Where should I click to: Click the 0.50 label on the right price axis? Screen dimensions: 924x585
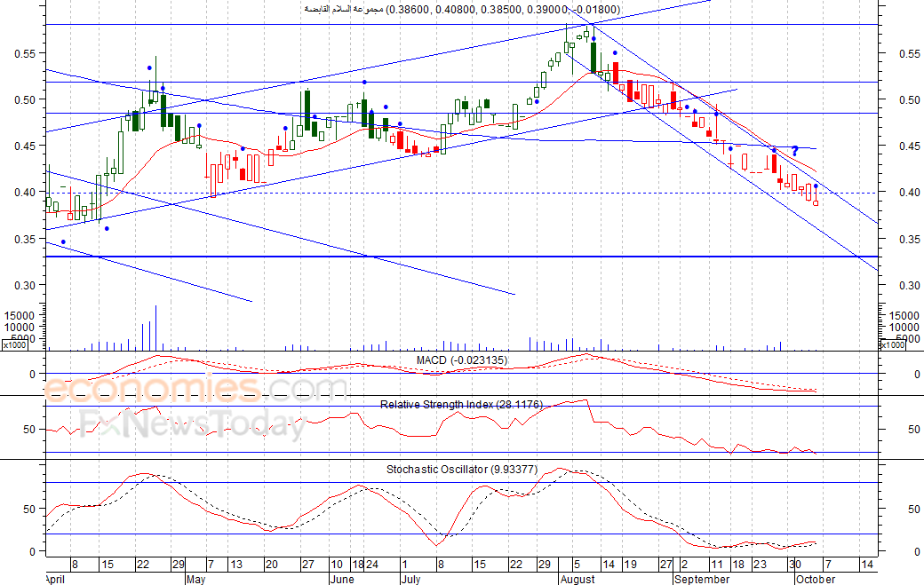[x=909, y=100]
